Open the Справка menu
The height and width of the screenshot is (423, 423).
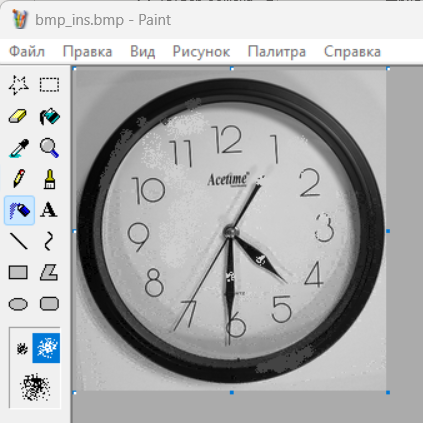pos(352,52)
